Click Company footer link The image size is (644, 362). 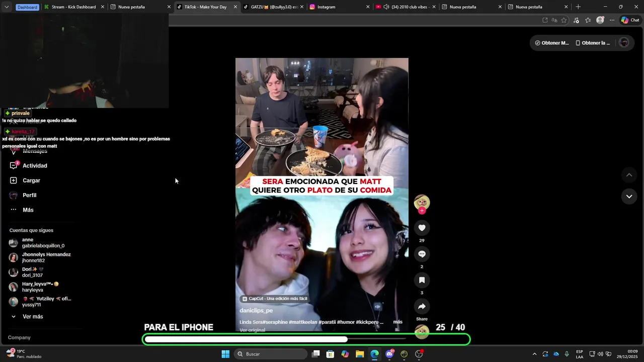coord(19,337)
